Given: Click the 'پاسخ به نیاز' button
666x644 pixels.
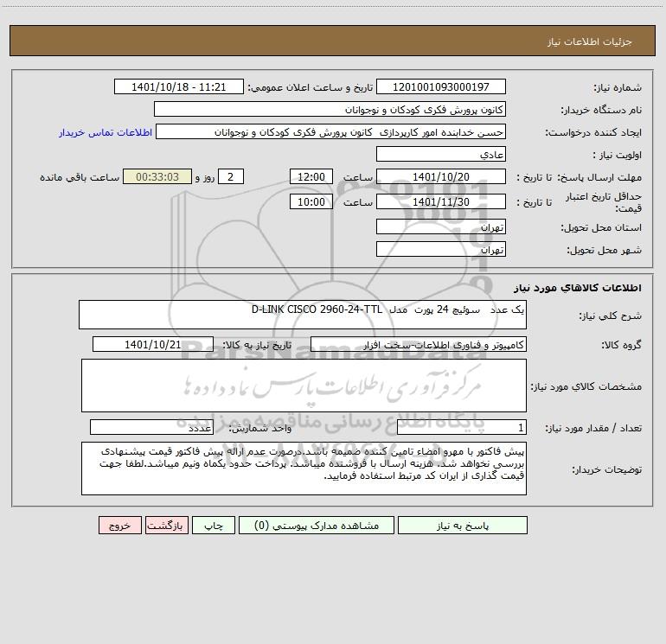Looking at the screenshot, I should [x=463, y=526].
